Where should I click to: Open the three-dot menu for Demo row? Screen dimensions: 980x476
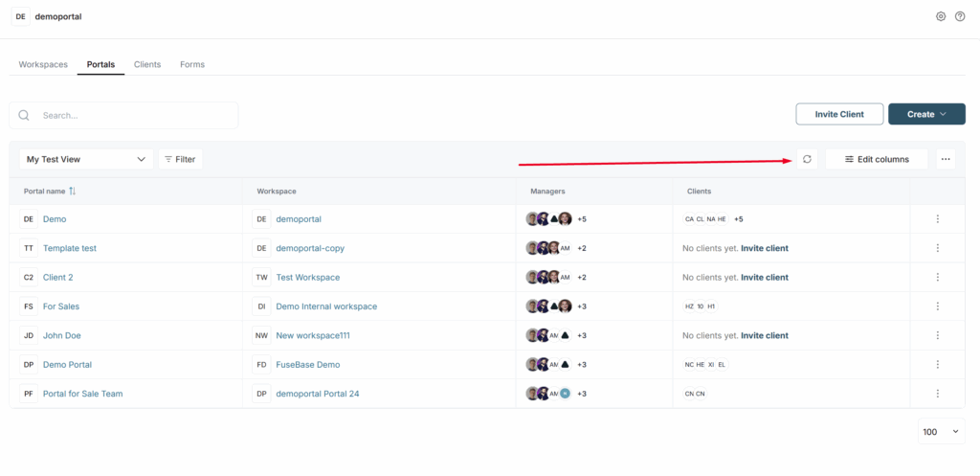(x=937, y=219)
